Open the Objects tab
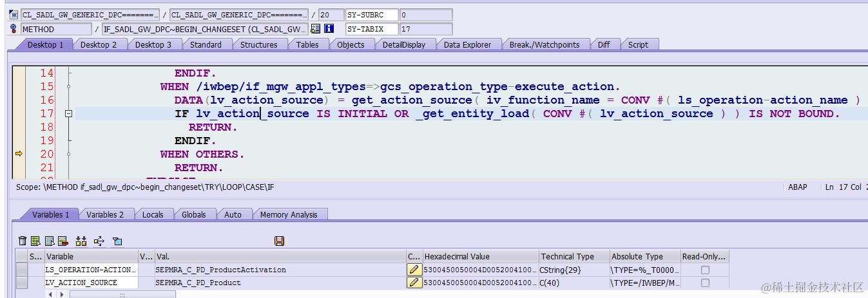This screenshot has height=298, width=868. (x=351, y=44)
